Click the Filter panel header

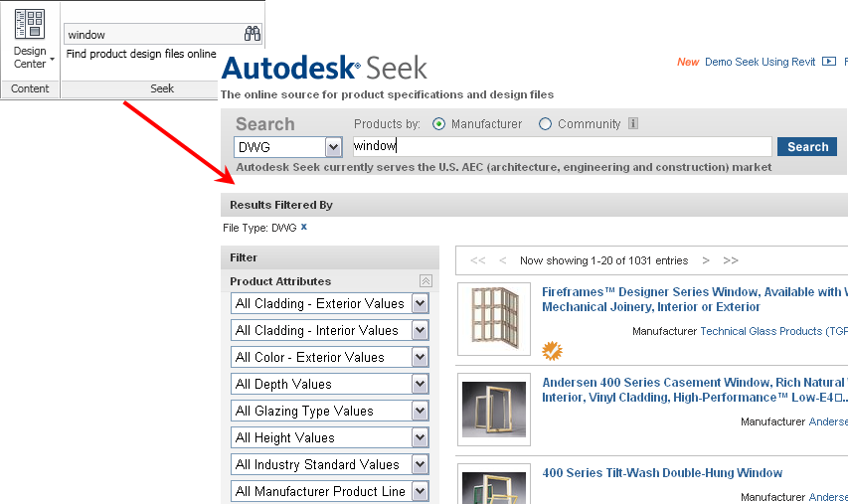(x=330, y=257)
